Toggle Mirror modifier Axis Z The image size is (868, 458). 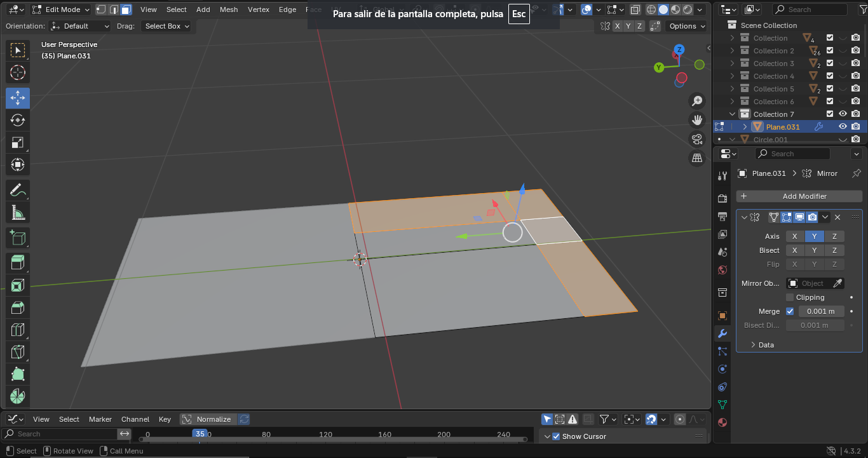point(834,236)
